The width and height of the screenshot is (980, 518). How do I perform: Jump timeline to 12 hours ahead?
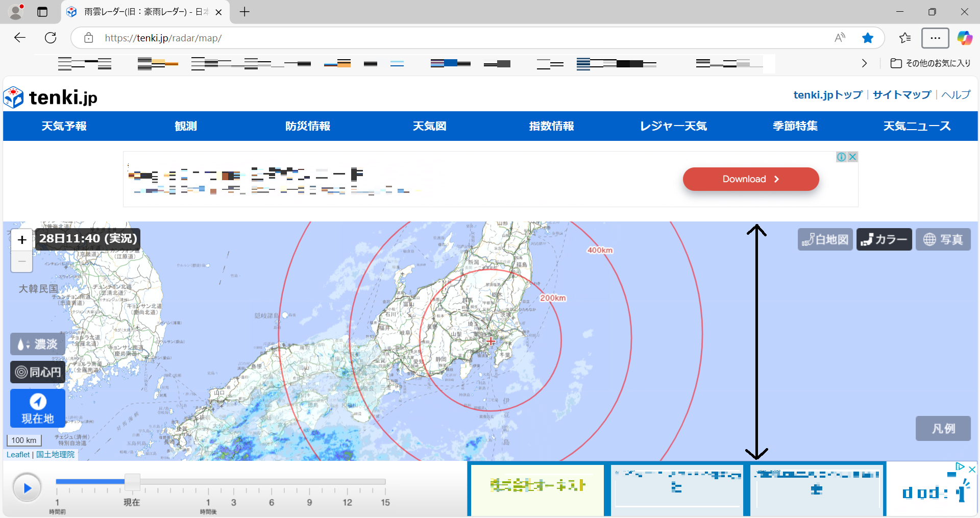coord(348,502)
